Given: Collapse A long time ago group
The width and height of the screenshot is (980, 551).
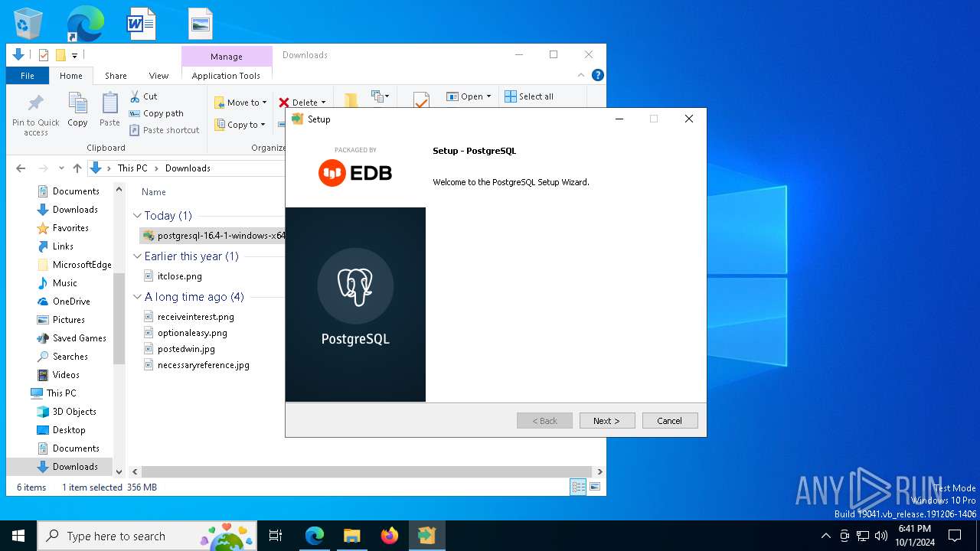Looking at the screenshot, I should [138, 297].
